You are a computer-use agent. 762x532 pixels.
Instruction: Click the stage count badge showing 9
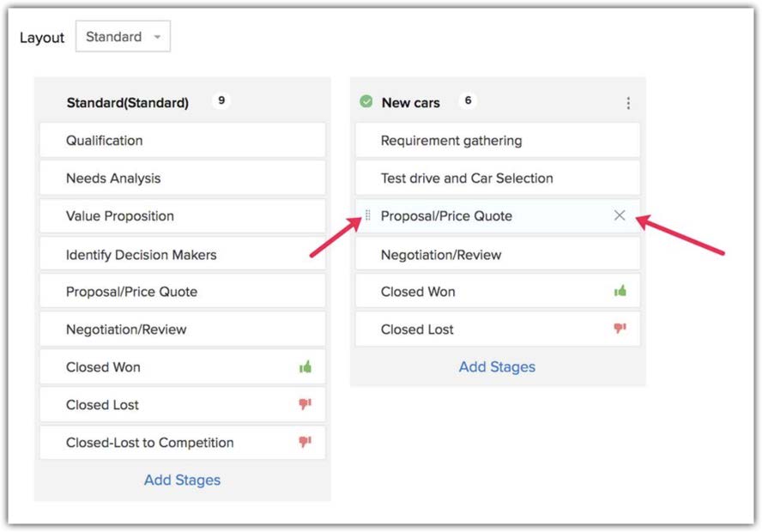(x=221, y=101)
